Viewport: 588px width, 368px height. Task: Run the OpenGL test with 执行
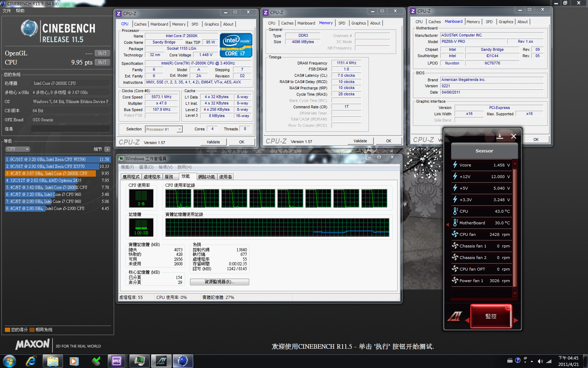(x=102, y=53)
